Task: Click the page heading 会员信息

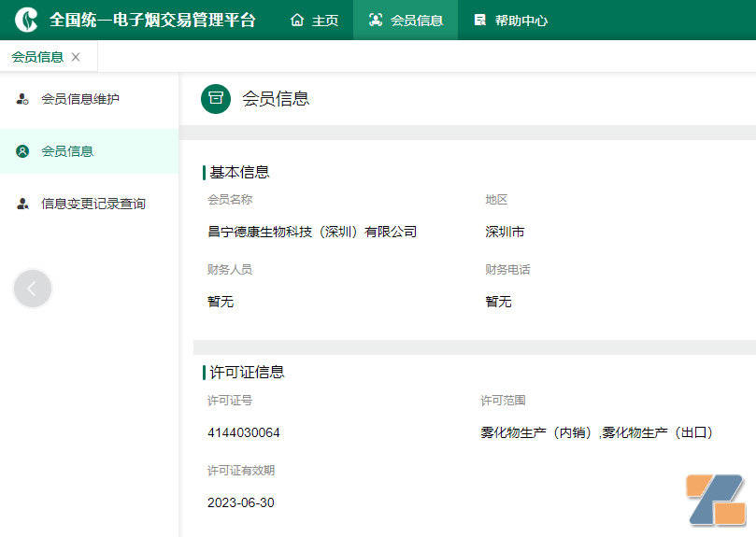Action: [276, 98]
